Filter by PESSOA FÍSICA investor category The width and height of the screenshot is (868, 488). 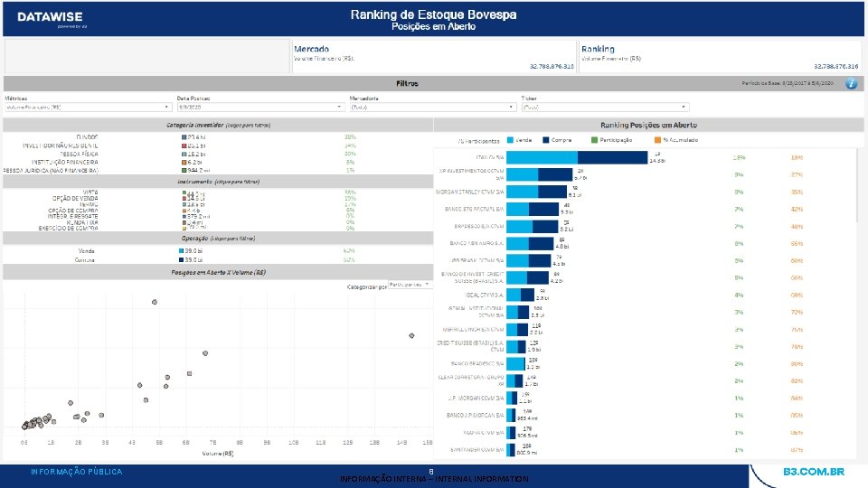(x=80, y=154)
